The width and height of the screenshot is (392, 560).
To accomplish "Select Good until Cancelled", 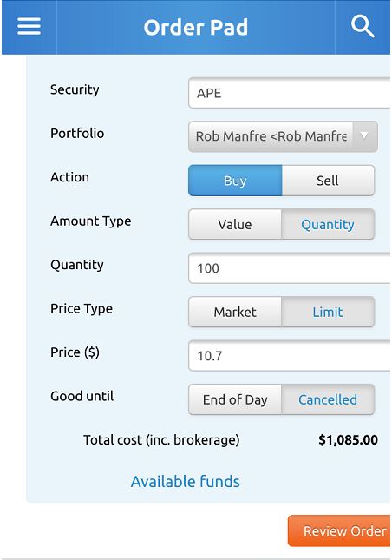I will tap(328, 399).
